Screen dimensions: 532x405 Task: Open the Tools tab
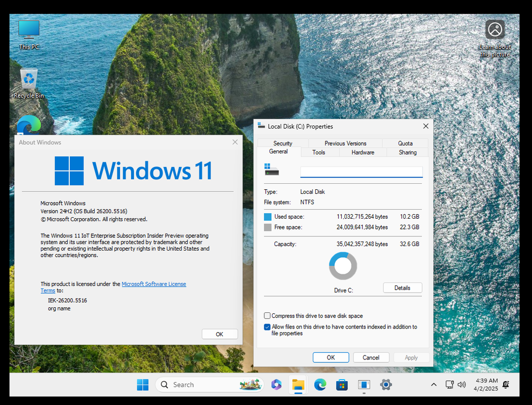tap(318, 152)
